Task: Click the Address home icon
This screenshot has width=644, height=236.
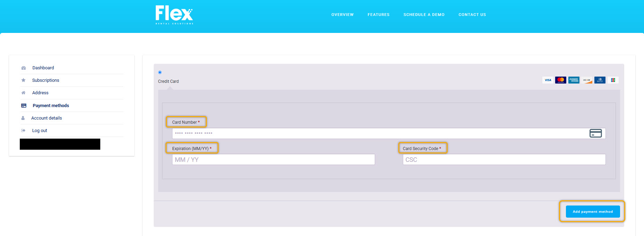Action: point(24,93)
